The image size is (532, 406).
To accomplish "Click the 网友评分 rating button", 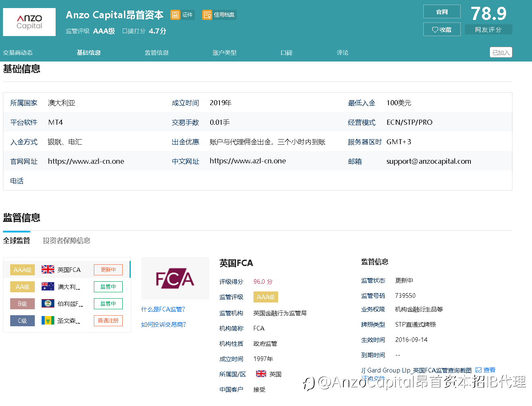I will (488, 30).
